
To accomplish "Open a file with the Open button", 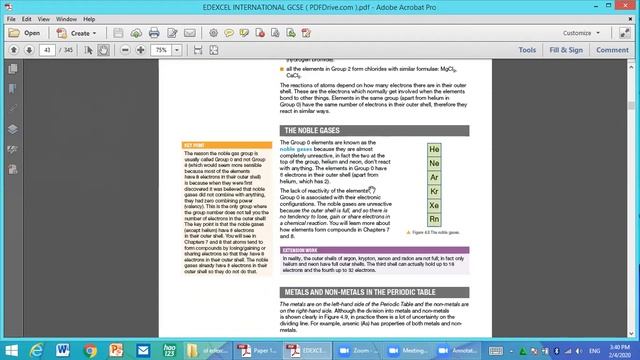I will point(24,33).
